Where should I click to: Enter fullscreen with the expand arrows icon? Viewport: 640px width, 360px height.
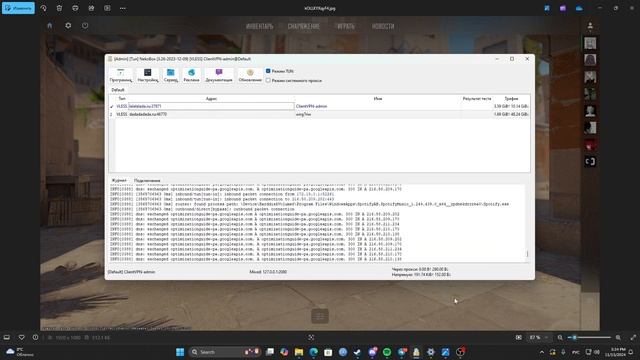coord(633,338)
